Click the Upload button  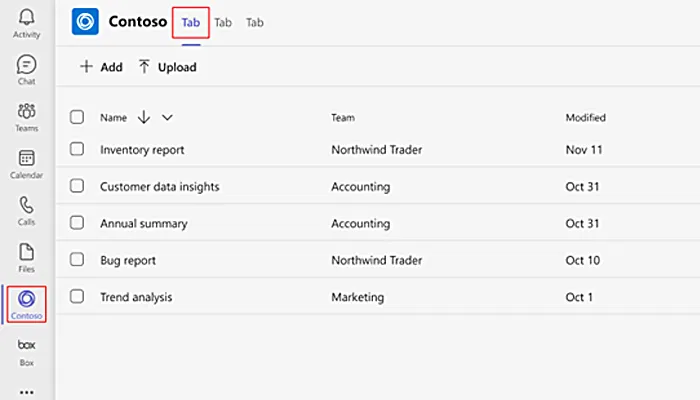pyautogui.click(x=167, y=67)
